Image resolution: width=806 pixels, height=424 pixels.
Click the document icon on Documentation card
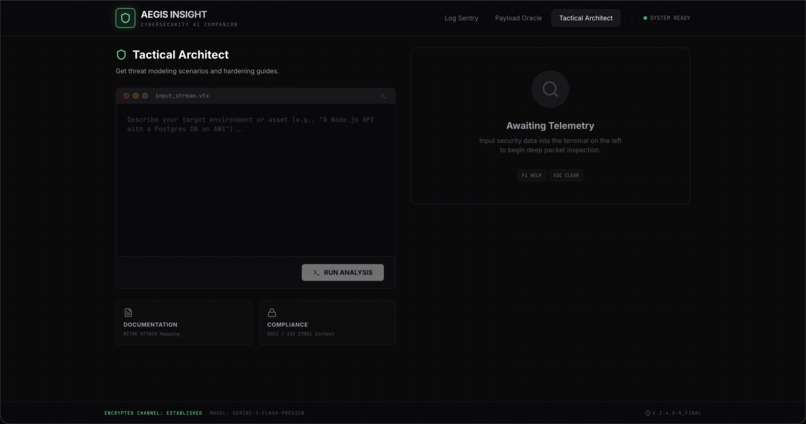(x=128, y=312)
